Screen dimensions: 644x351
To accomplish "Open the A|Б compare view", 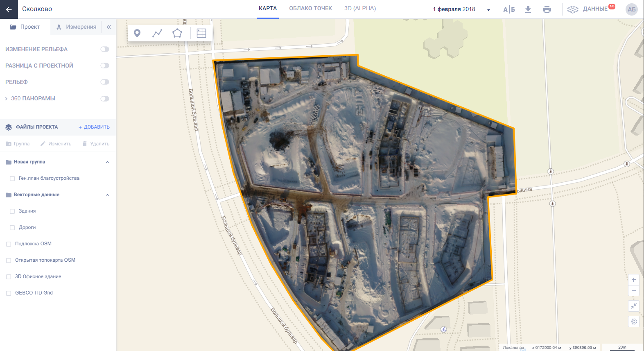I will point(509,9).
